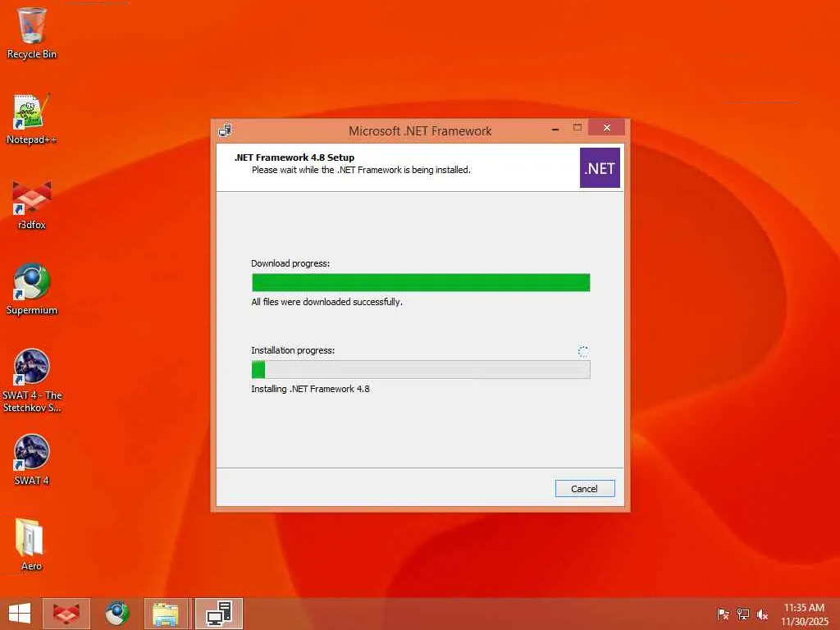Viewport: 840px width, 630px height.
Task: Switch to Supermium in the taskbar
Action: [117, 614]
